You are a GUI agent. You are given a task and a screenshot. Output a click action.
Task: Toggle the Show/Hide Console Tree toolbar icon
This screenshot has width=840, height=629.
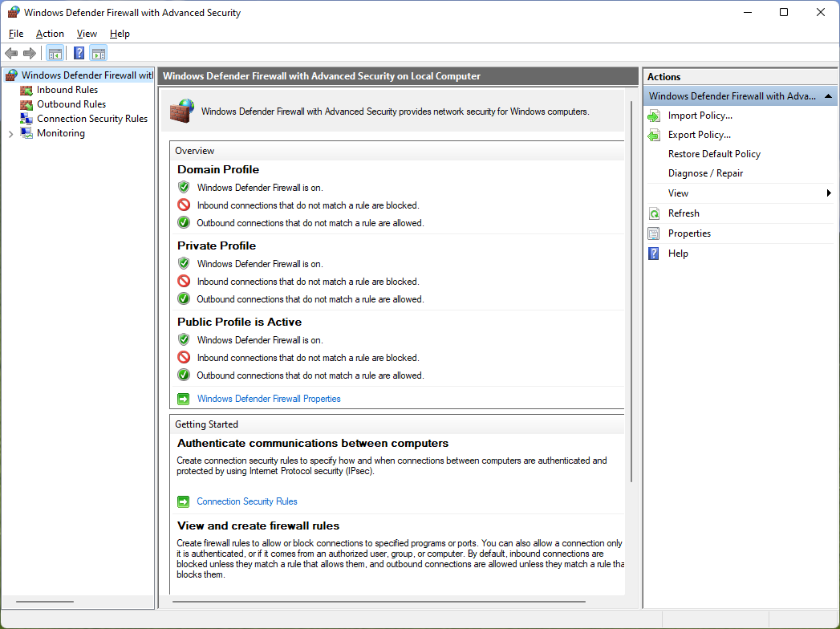(55, 53)
